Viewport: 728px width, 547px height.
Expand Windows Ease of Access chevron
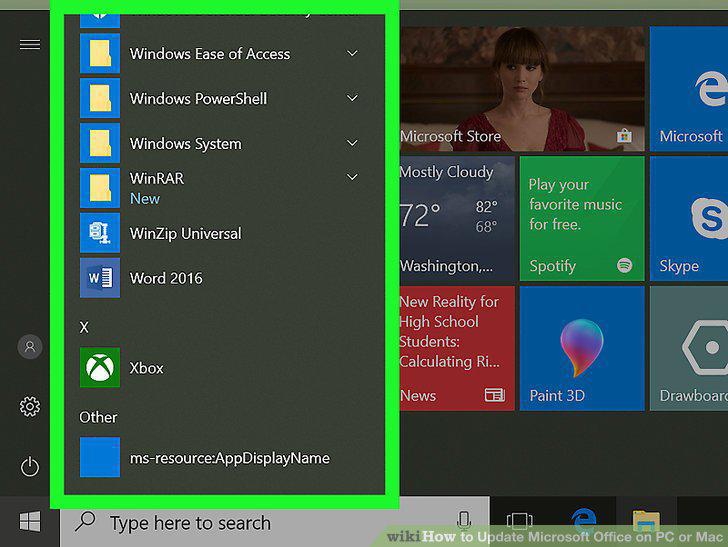(352, 53)
